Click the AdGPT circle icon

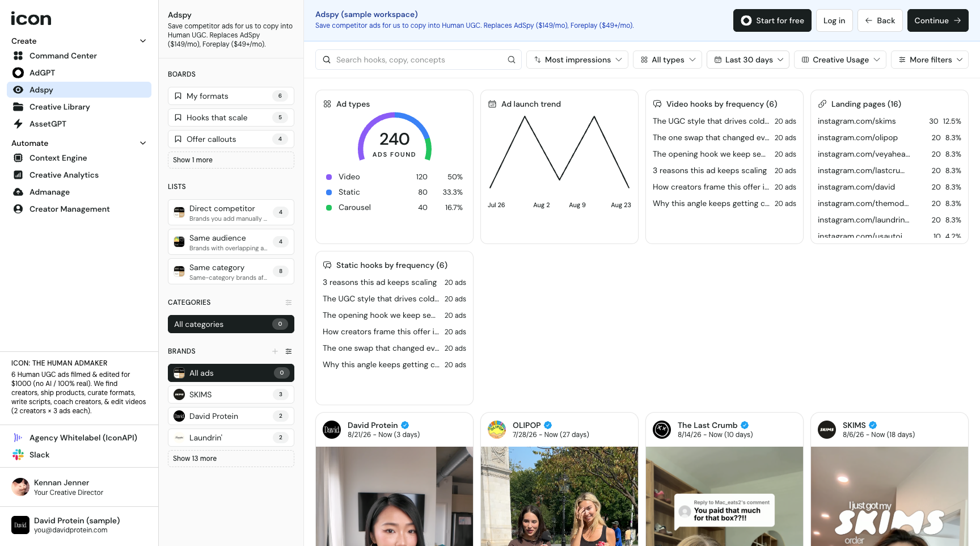[x=18, y=73]
